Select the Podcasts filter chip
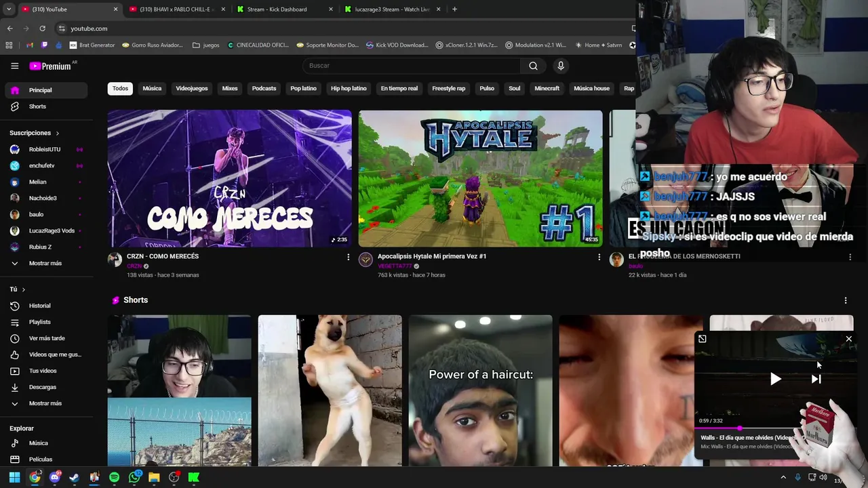 point(264,89)
